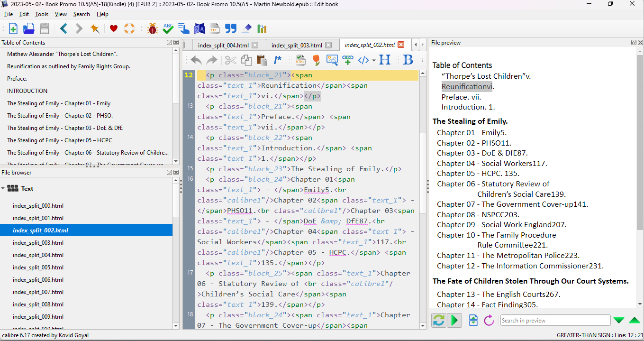Collapse the Text folder in File browser

point(3,189)
